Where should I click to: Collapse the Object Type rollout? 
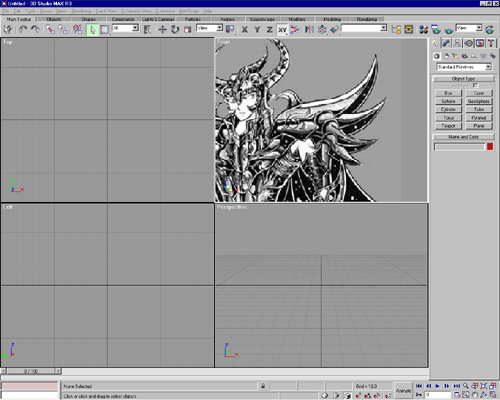coord(463,79)
